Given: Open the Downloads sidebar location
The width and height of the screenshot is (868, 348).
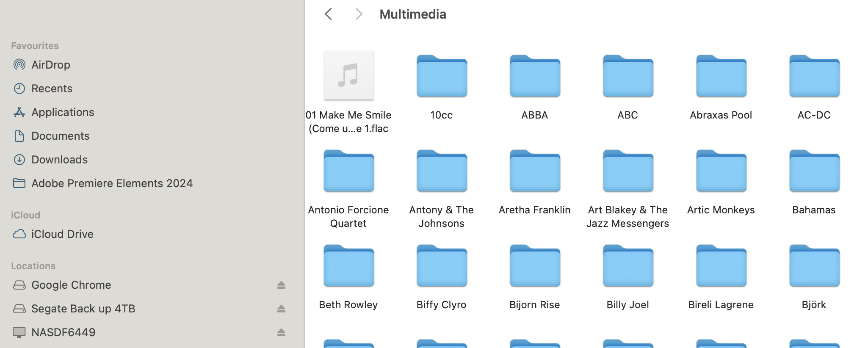Looking at the screenshot, I should tap(59, 160).
